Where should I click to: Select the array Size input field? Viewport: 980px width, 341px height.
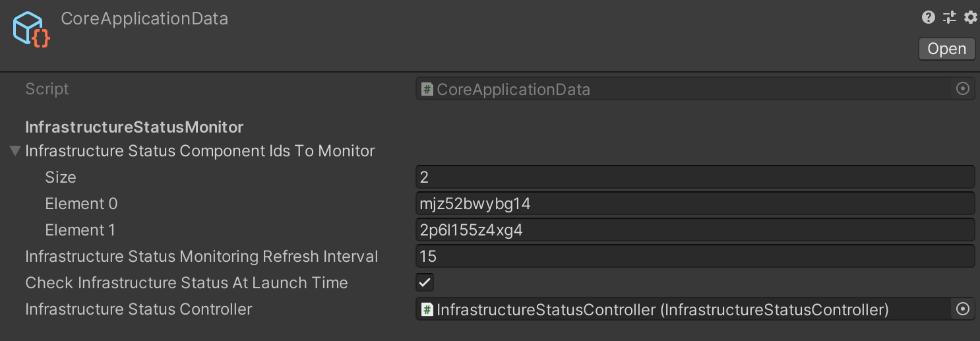click(x=695, y=177)
